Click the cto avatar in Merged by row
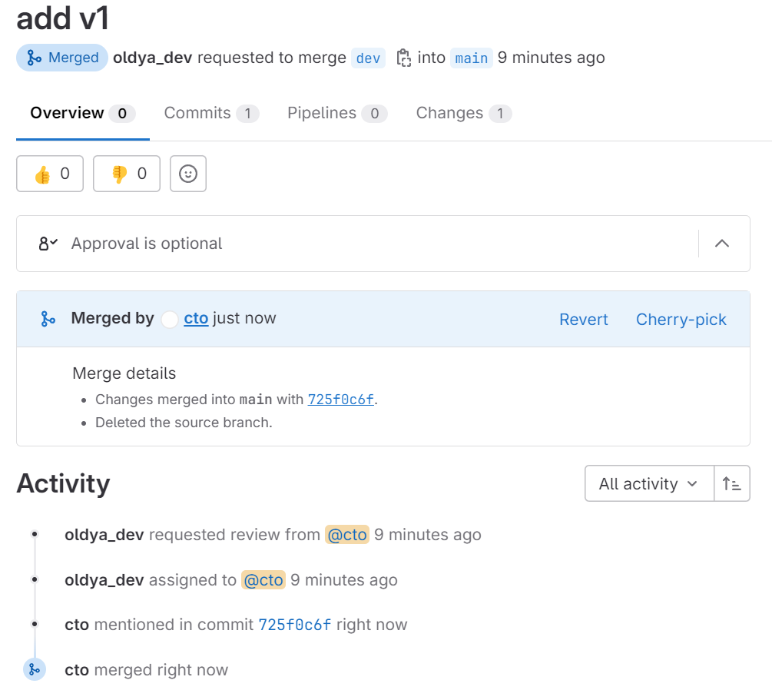The height and width of the screenshot is (700, 772). [169, 319]
